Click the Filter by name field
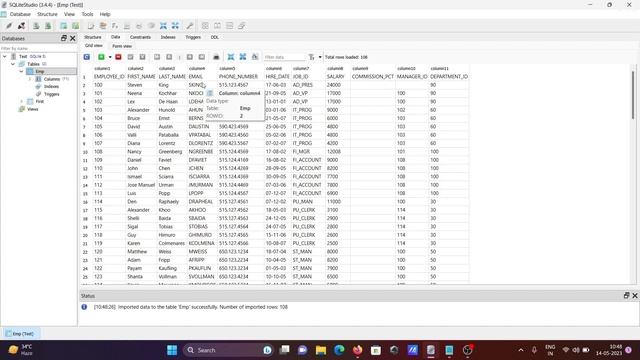This screenshot has height=360, width=640. [x=38, y=48]
